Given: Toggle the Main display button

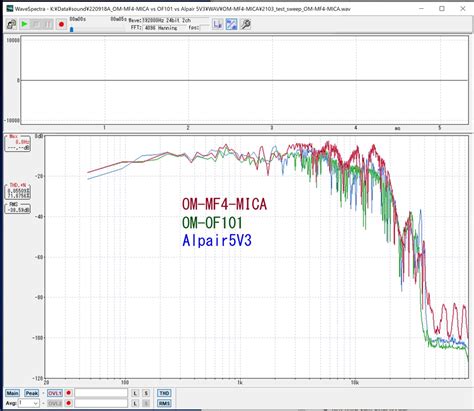Looking at the screenshot, I should click(12, 393).
